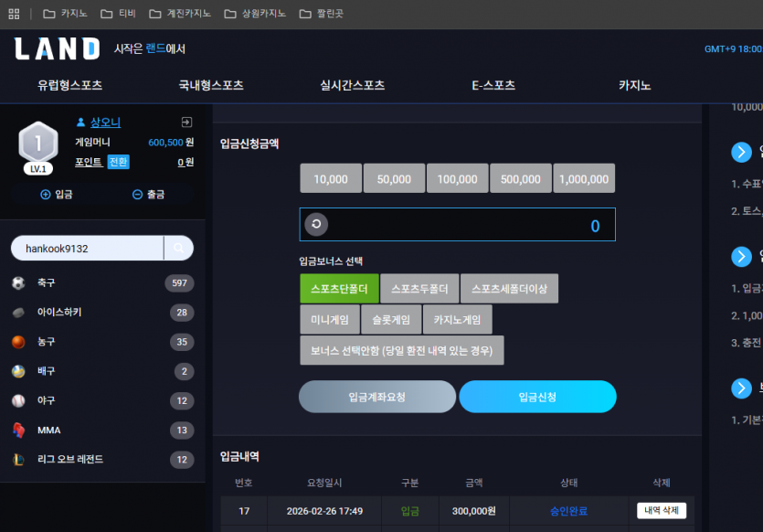Open 축구 soccer category

pos(102,282)
